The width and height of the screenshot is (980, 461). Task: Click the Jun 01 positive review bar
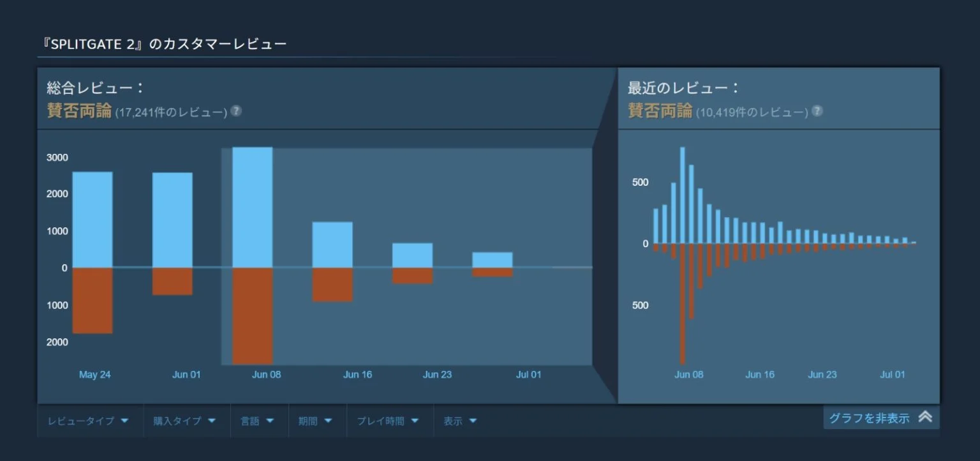coord(172,219)
